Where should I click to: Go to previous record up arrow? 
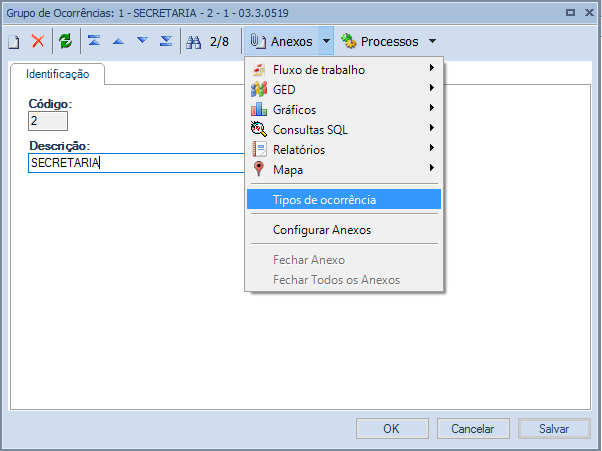(x=118, y=41)
